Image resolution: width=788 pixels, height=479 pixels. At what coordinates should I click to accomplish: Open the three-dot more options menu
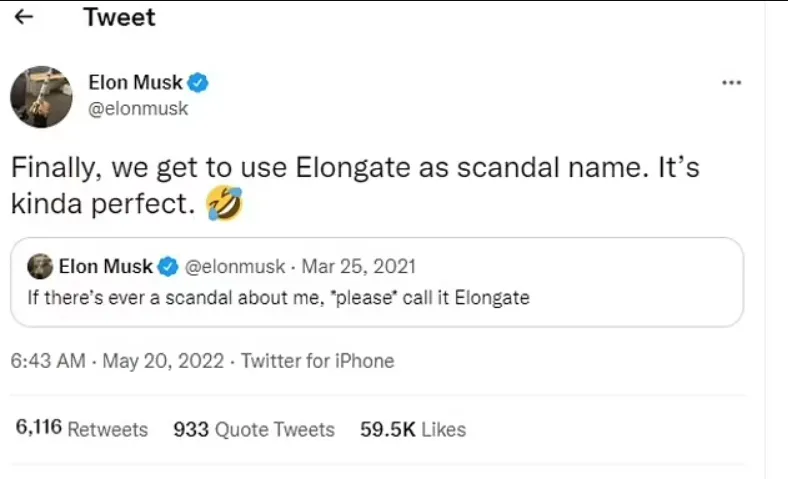[731, 82]
